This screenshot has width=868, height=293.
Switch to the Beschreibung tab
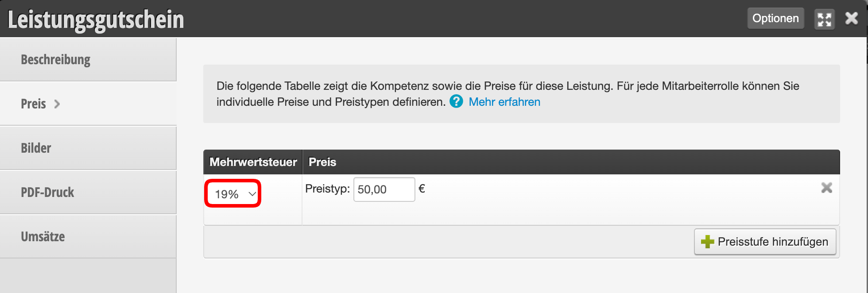click(x=88, y=59)
